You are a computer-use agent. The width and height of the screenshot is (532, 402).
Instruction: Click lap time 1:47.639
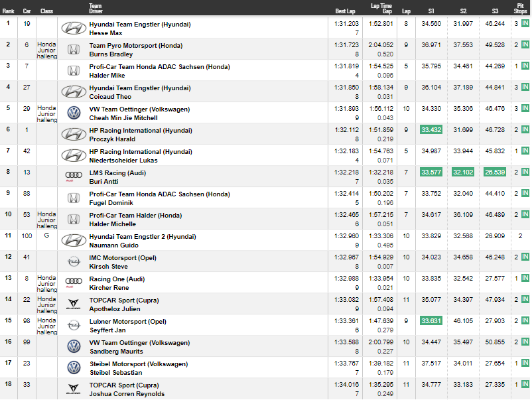pos(381,321)
